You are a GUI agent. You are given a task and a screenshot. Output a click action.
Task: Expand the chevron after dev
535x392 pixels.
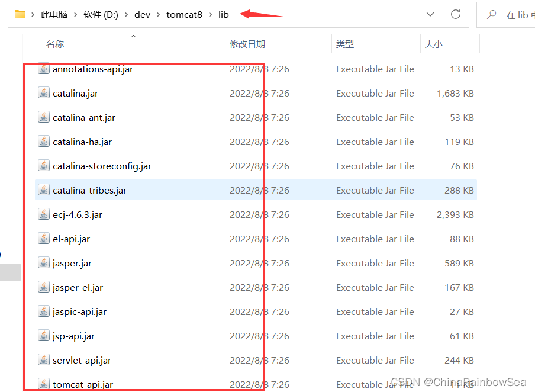159,15
